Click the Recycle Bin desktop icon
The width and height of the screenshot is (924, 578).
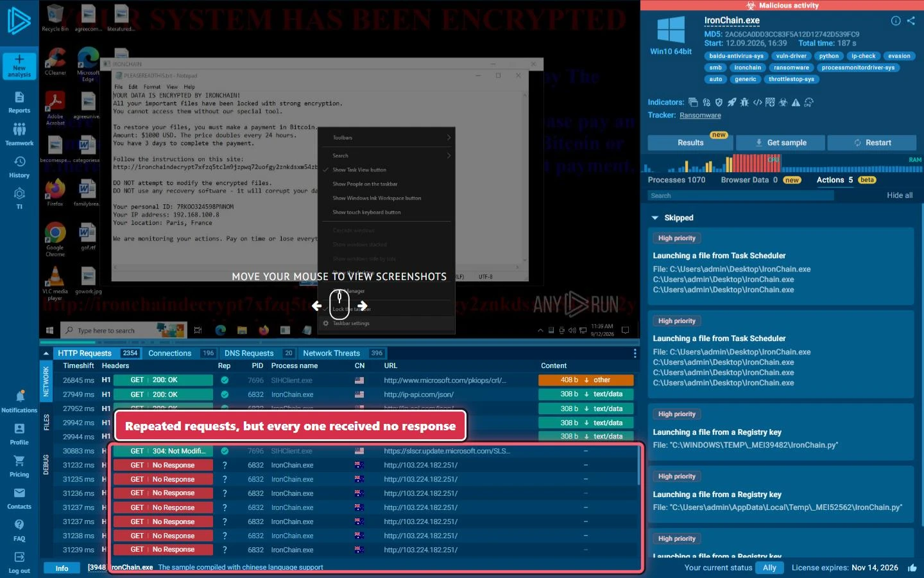[55, 18]
